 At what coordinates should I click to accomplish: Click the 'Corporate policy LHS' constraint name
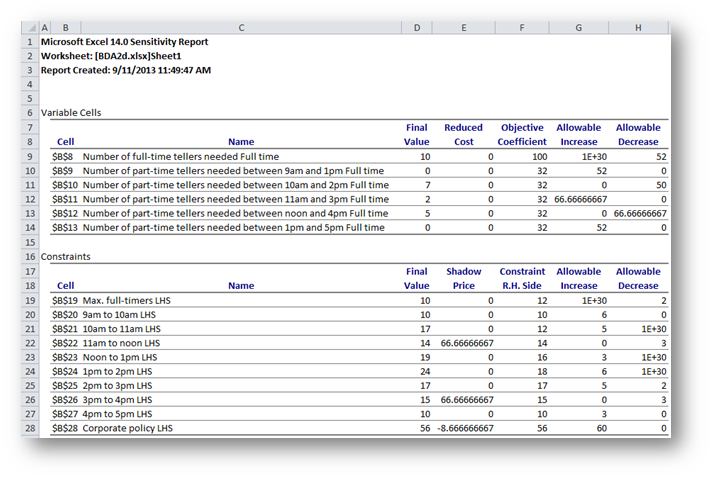point(127,428)
